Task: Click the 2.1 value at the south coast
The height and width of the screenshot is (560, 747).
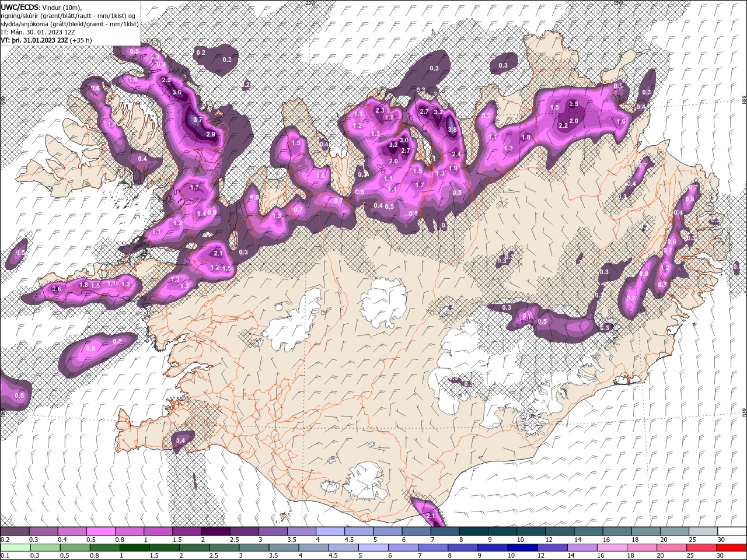Action: 431,516
